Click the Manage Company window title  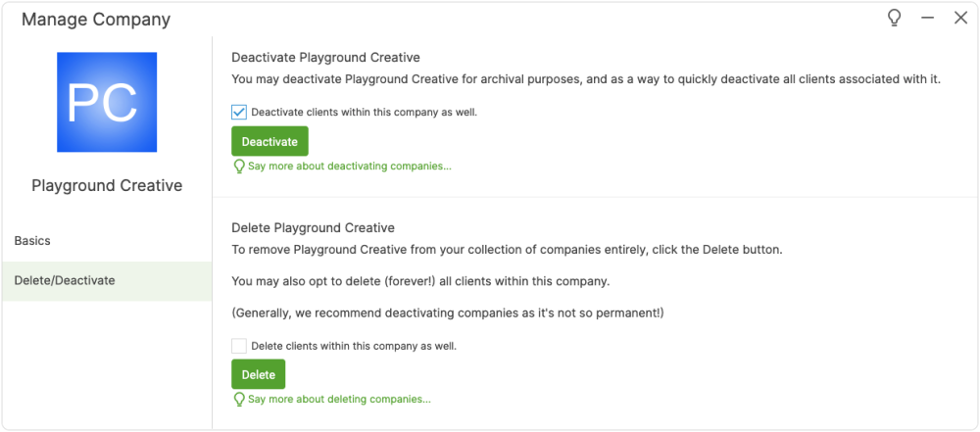[96, 20]
